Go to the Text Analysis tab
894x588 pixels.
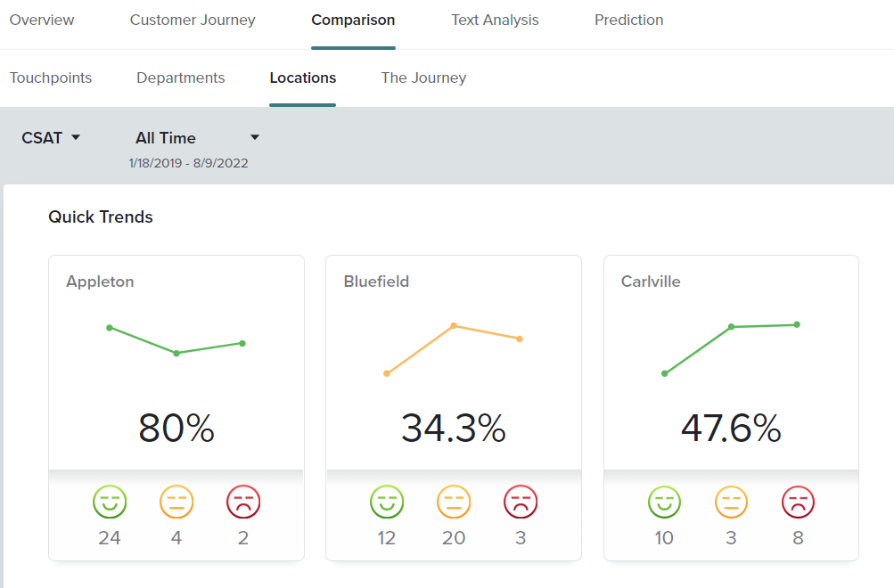pos(495,20)
